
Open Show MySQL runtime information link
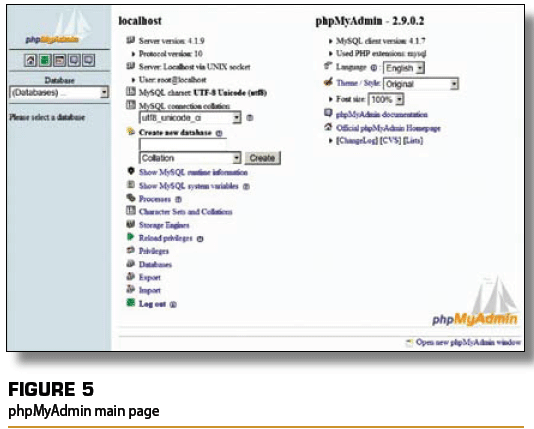pos(193,172)
